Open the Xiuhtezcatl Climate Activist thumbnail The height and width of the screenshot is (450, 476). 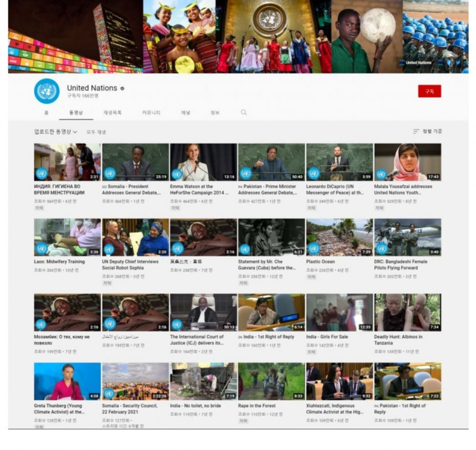pyautogui.click(x=339, y=381)
